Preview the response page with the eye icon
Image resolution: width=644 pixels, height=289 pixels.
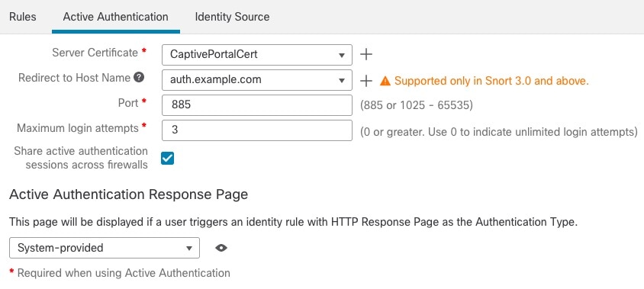[221, 248]
